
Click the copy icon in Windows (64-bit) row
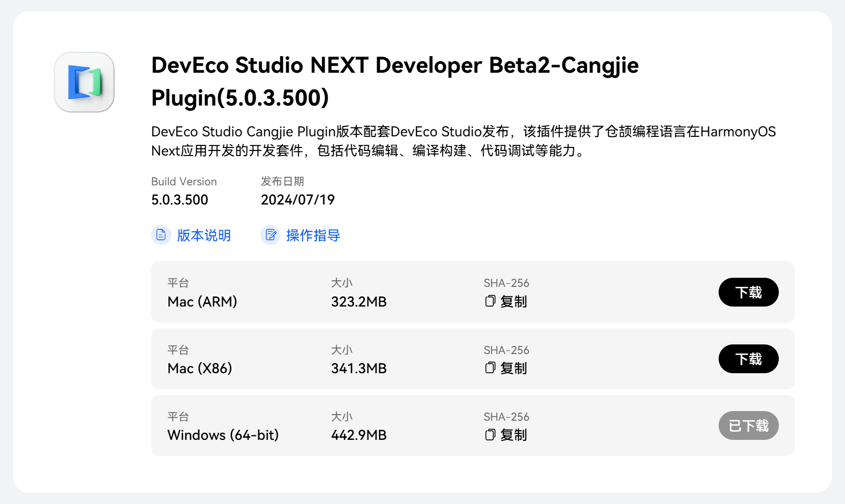(490, 434)
